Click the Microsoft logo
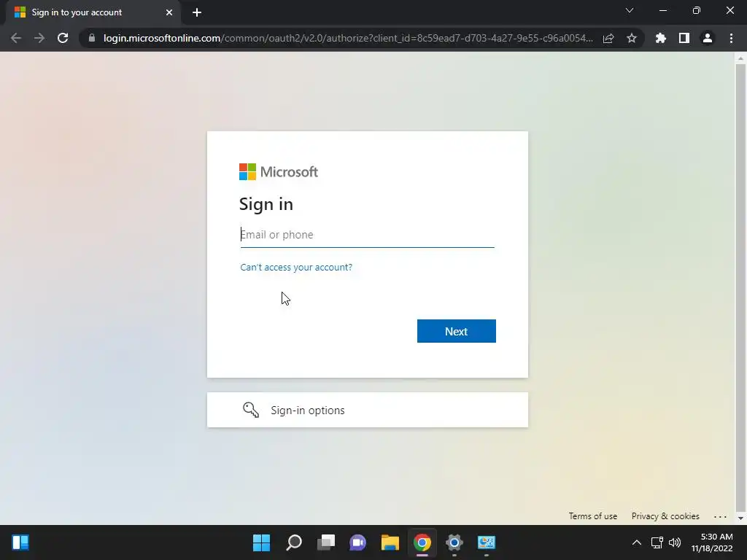 click(279, 172)
